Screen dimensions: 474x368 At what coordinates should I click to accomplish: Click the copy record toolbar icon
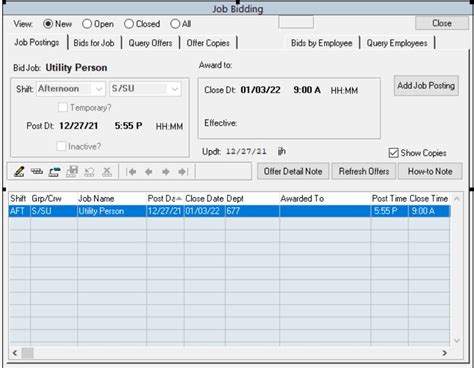pos(54,172)
